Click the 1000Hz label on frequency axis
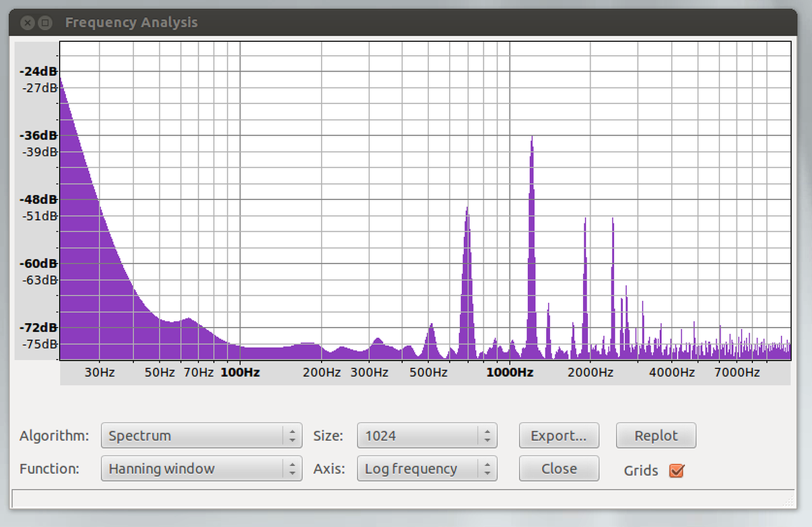Screen dimensions: 812x527 (509, 372)
